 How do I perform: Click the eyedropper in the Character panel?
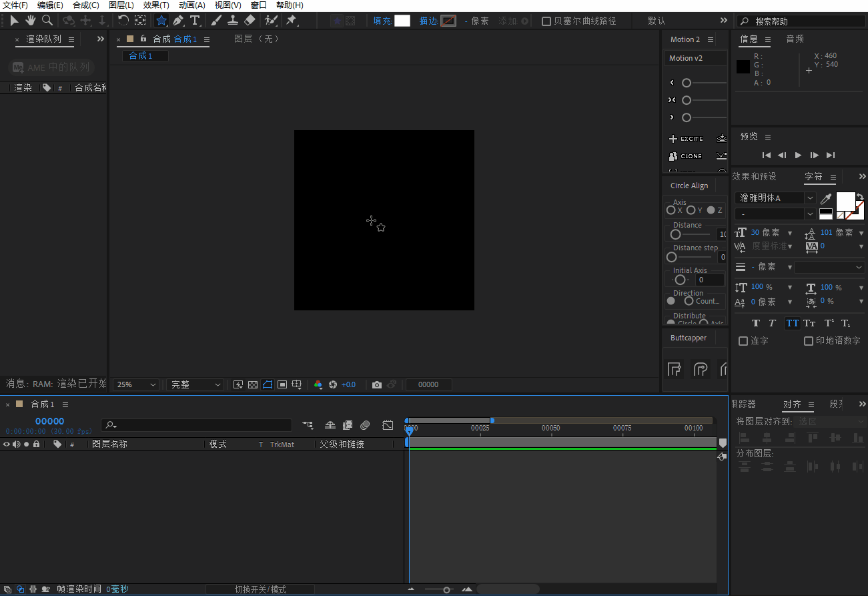826,198
